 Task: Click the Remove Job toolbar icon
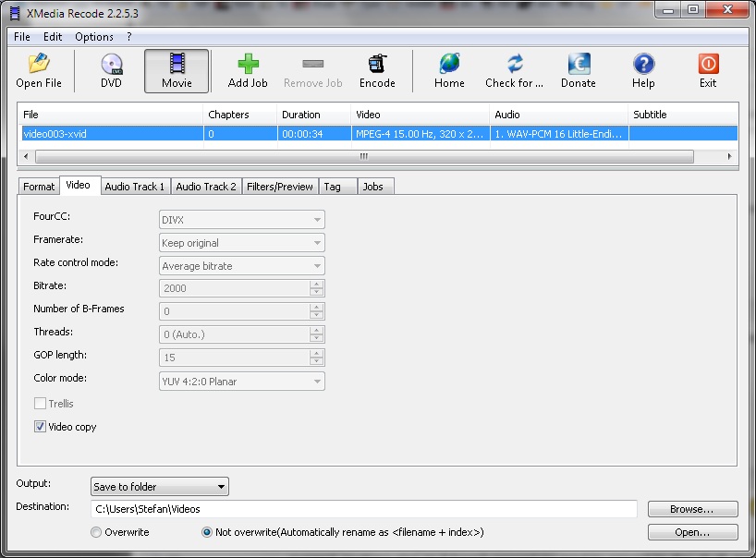click(313, 71)
